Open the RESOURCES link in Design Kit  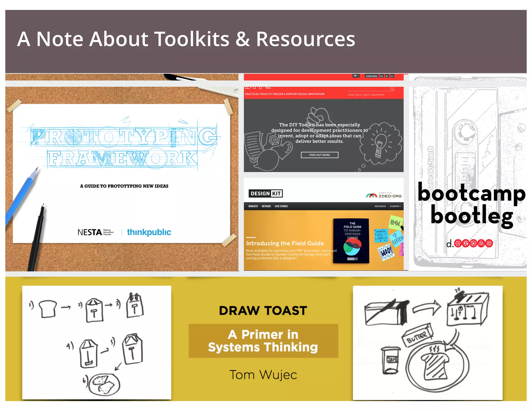coord(380,206)
